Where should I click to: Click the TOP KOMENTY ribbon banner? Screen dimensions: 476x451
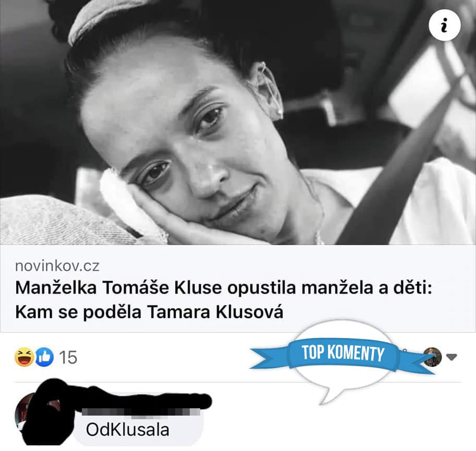point(343,354)
